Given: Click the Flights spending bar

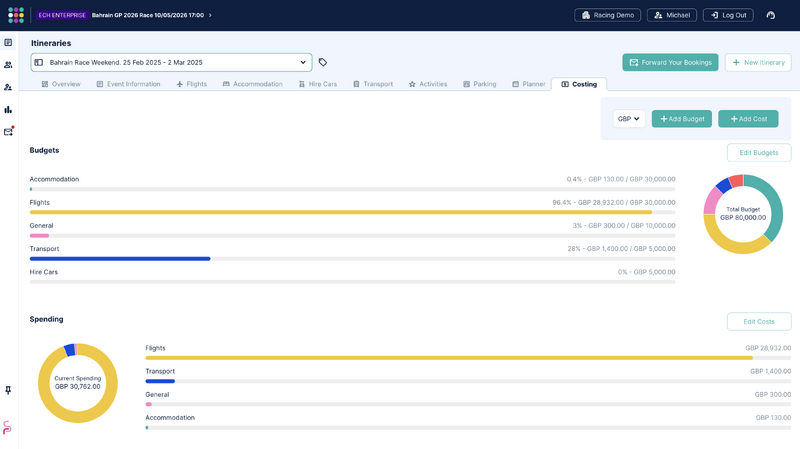Looking at the screenshot, I should pos(449,358).
